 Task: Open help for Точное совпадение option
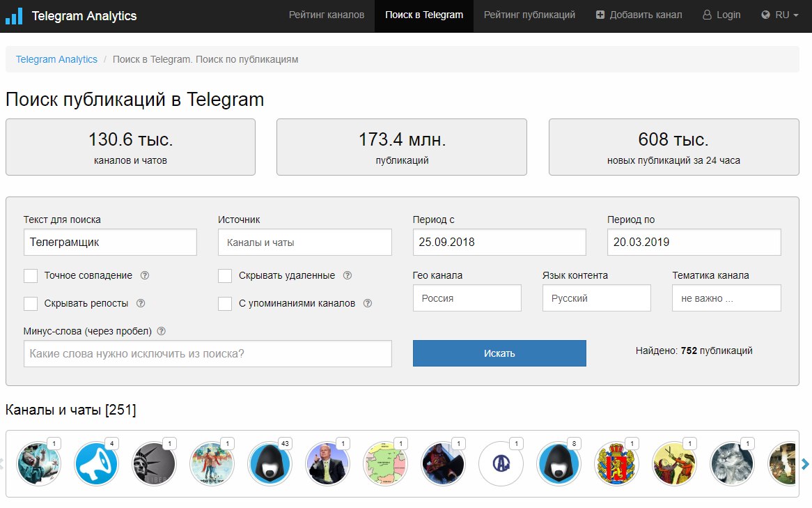pos(145,275)
